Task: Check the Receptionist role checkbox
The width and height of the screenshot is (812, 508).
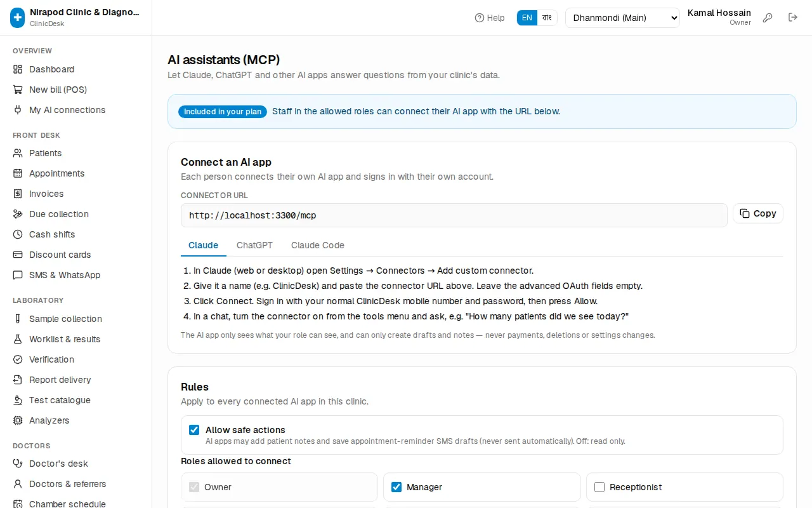Action: pyautogui.click(x=599, y=487)
